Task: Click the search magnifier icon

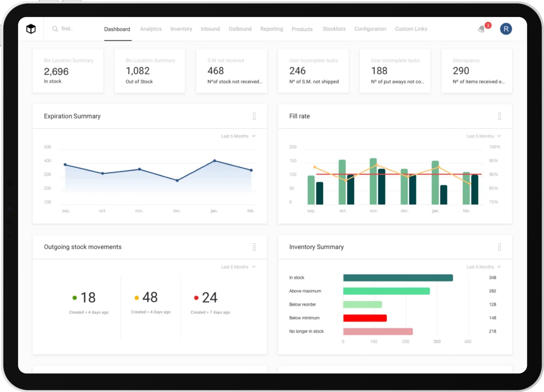Action: (x=55, y=29)
